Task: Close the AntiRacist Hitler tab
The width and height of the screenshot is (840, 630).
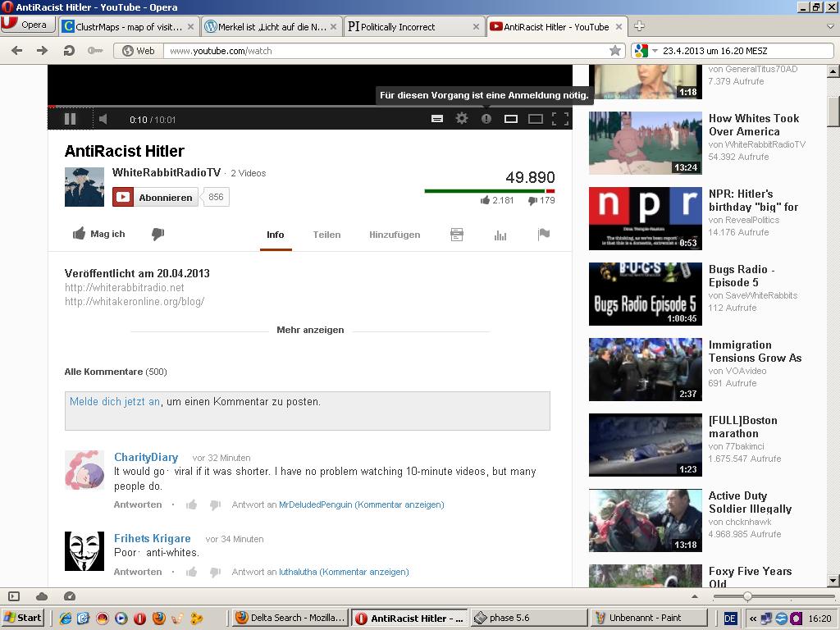Action: pyautogui.click(x=619, y=27)
